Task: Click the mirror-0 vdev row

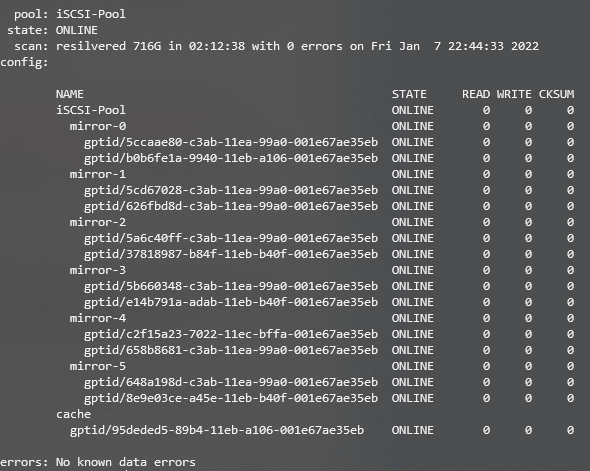Action: (322, 126)
